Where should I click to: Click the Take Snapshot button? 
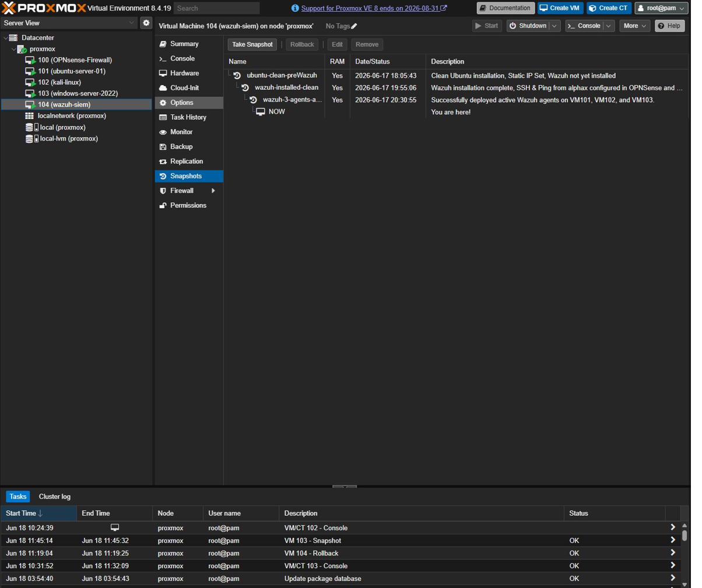[x=252, y=44]
